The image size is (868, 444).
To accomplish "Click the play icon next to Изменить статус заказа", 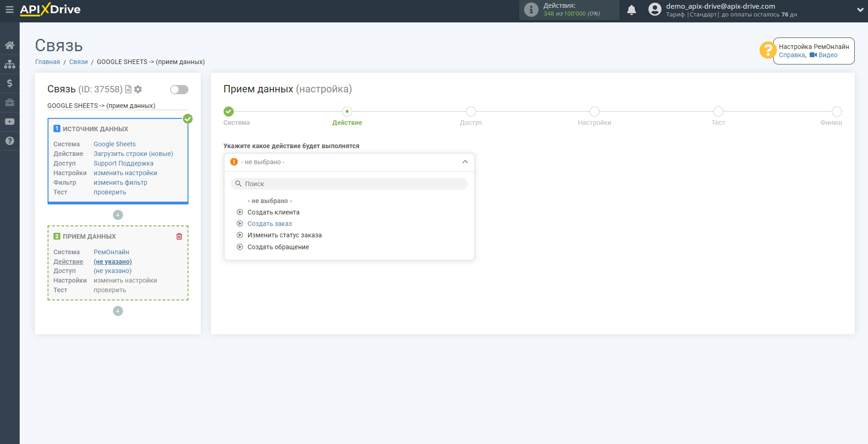I will click(x=240, y=235).
